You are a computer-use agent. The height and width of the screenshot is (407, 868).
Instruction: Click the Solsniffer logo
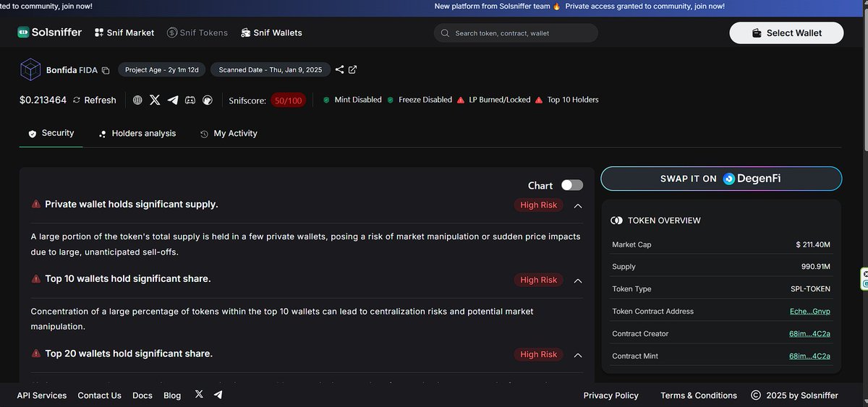(x=49, y=33)
